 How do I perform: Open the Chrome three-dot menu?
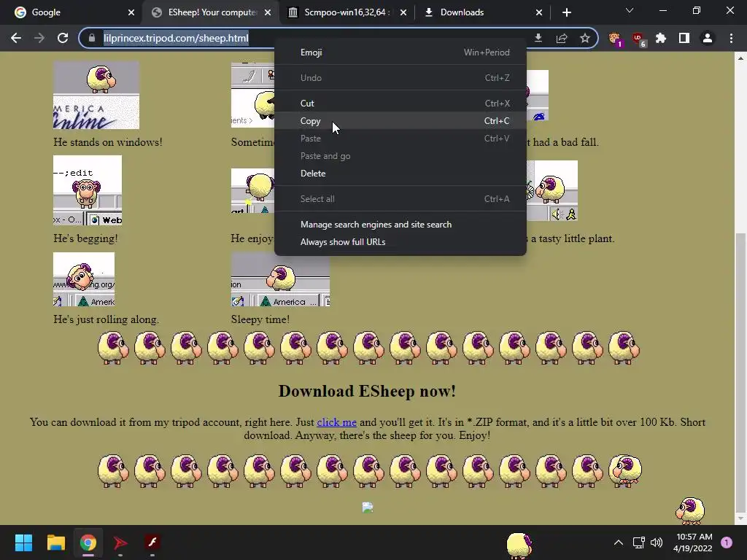(x=731, y=38)
